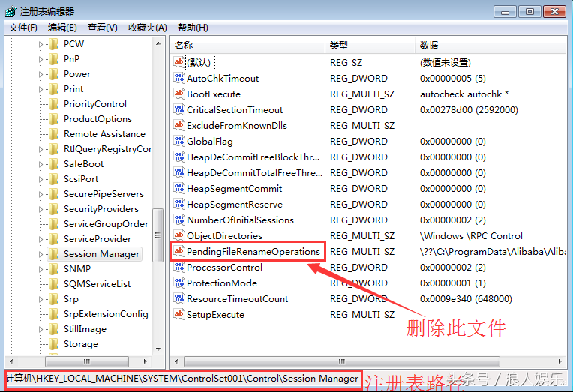Expand the Srp tree node
The width and height of the screenshot is (573, 392).
pos(40,299)
